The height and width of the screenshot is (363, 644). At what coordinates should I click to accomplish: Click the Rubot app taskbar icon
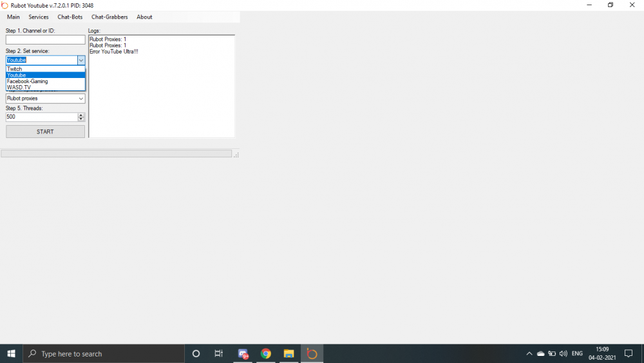click(312, 353)
